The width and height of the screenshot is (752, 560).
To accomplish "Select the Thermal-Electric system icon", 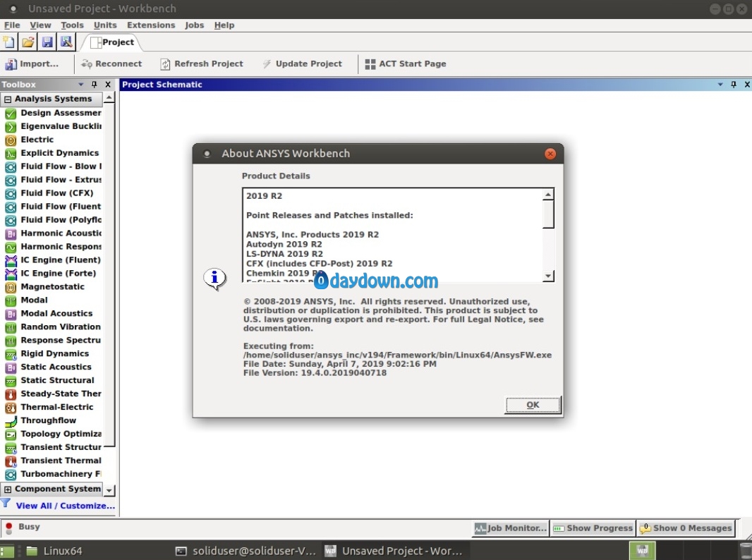I will click(11, 407).
